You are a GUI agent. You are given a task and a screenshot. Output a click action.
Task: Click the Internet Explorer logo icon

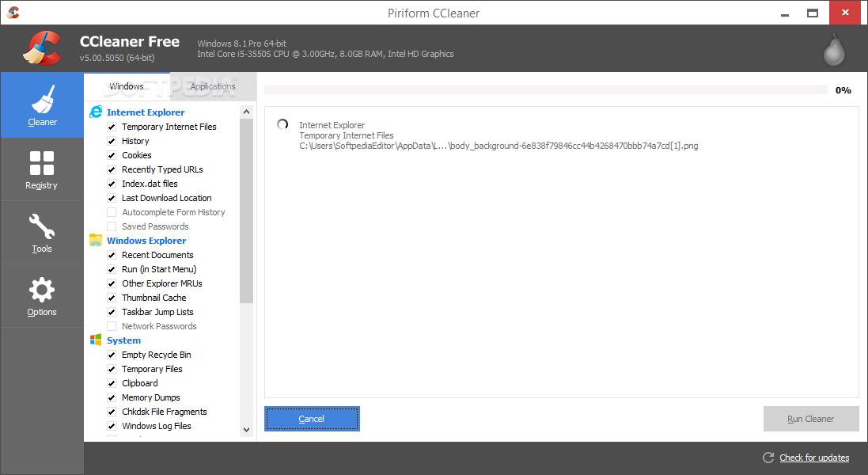pyautogui.click(x=96, y=112)
